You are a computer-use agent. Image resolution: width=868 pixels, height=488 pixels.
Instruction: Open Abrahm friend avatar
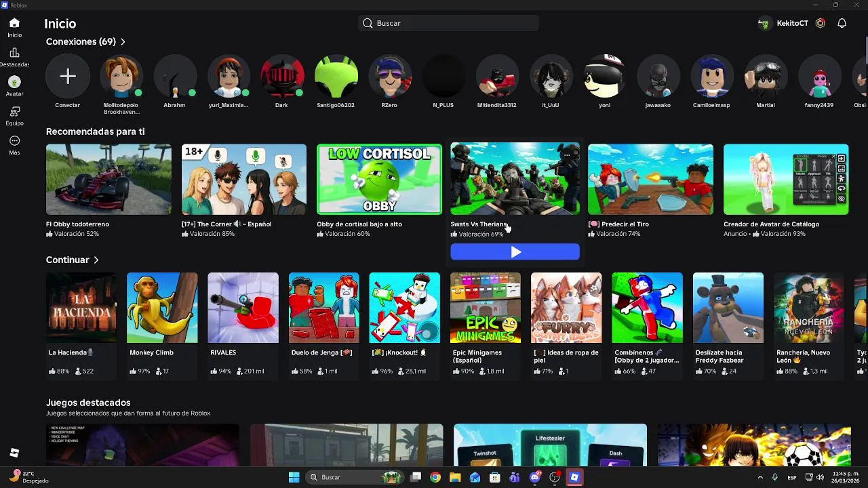pyautogui.click(x=175, y=76)
